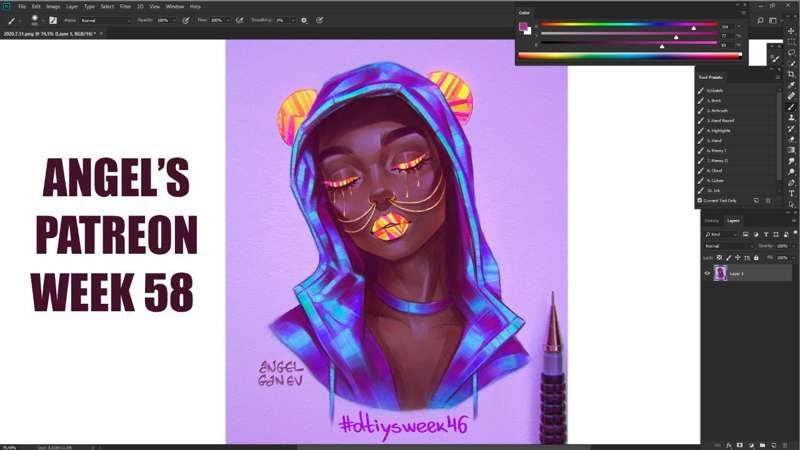800x450 pixels.
Task: Hide Layer 1 with eye icon
Action: (x=707, y=273)
